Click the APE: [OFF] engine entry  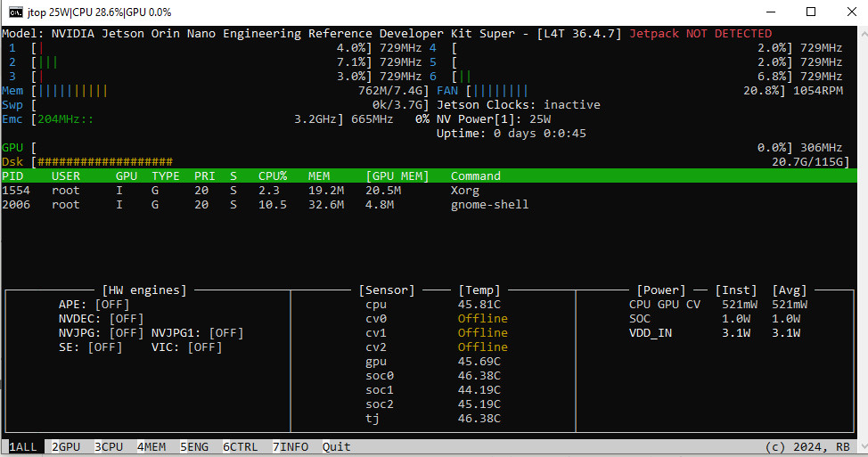[x=94, y=305]
